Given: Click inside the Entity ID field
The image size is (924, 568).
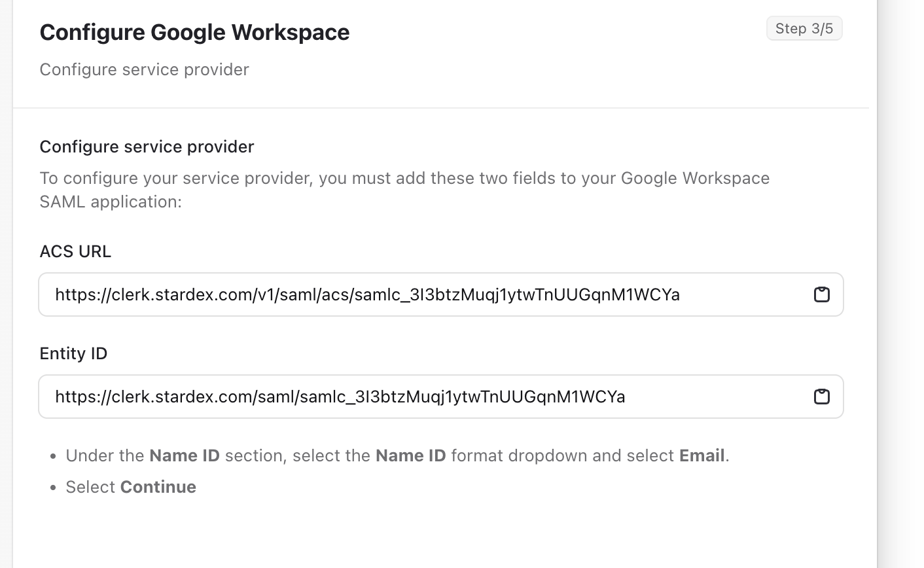Looking at the screenshot, I should tap(441, 397).
